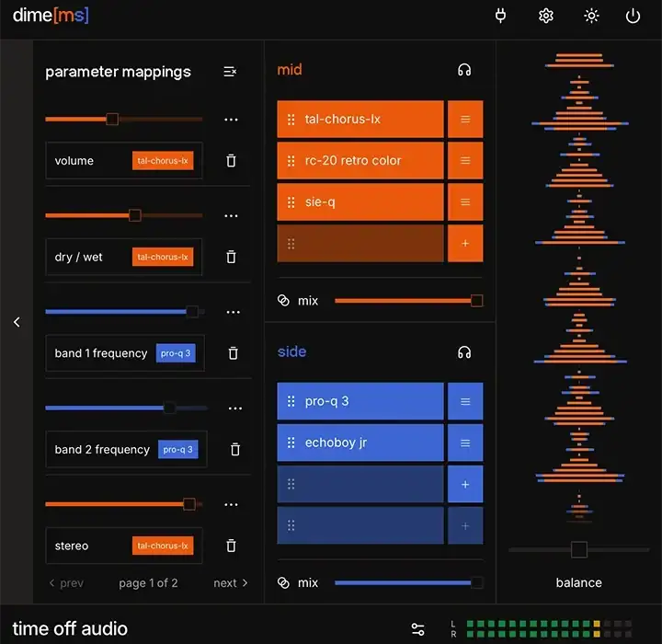Toggle the power bypass button
662x644 pixels.
pos(633,16)
